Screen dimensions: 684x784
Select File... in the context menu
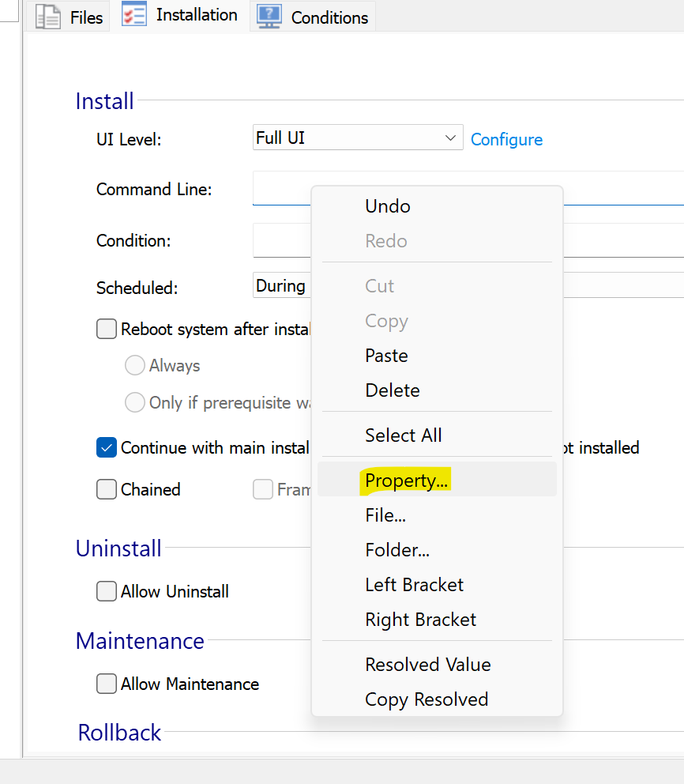coord(385,515)
